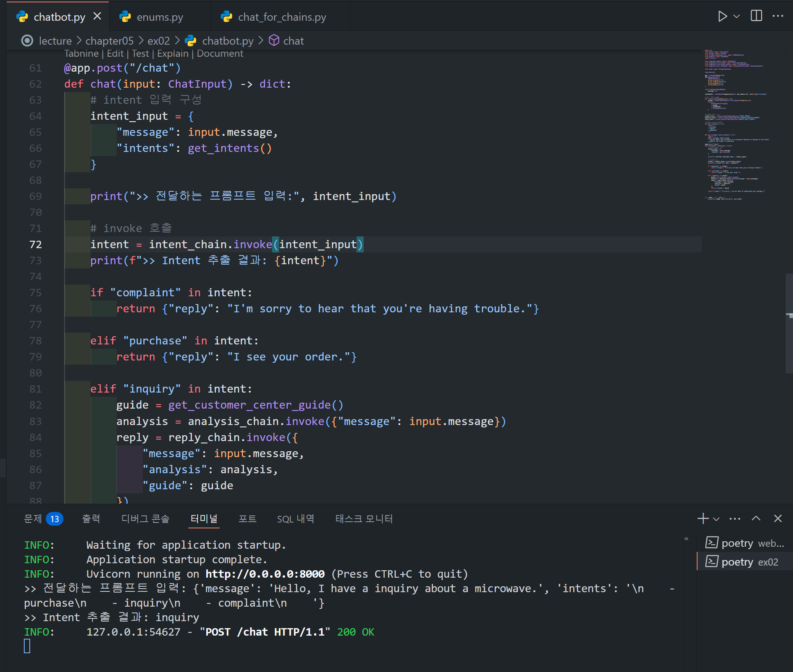Open editor more actions ellipsis
The width and height of the screenshot is (793, 672).
coord(778,16)
